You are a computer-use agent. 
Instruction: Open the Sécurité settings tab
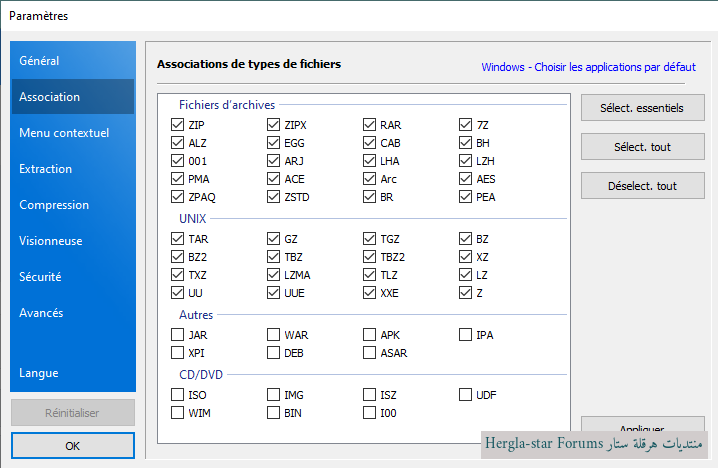tap(73, 277)
